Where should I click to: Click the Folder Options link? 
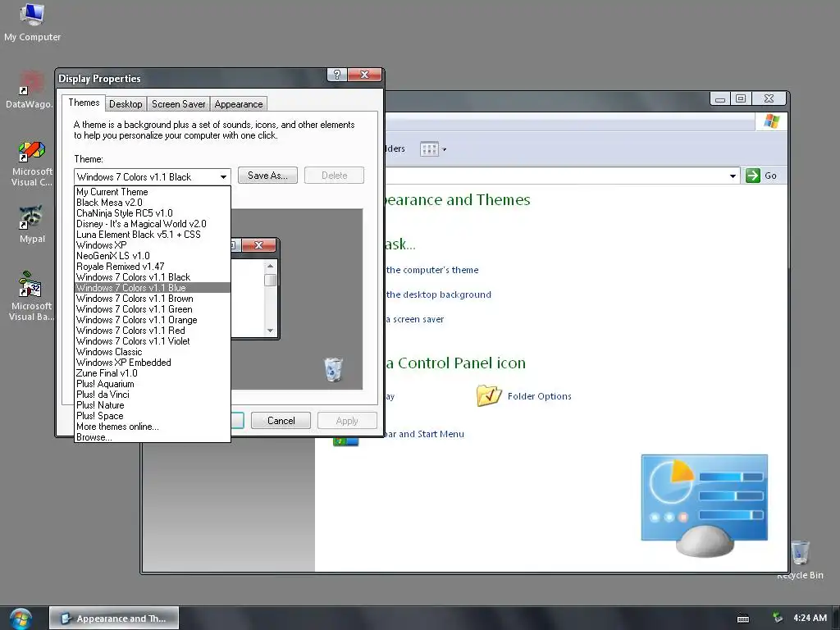tap(539, 396)
